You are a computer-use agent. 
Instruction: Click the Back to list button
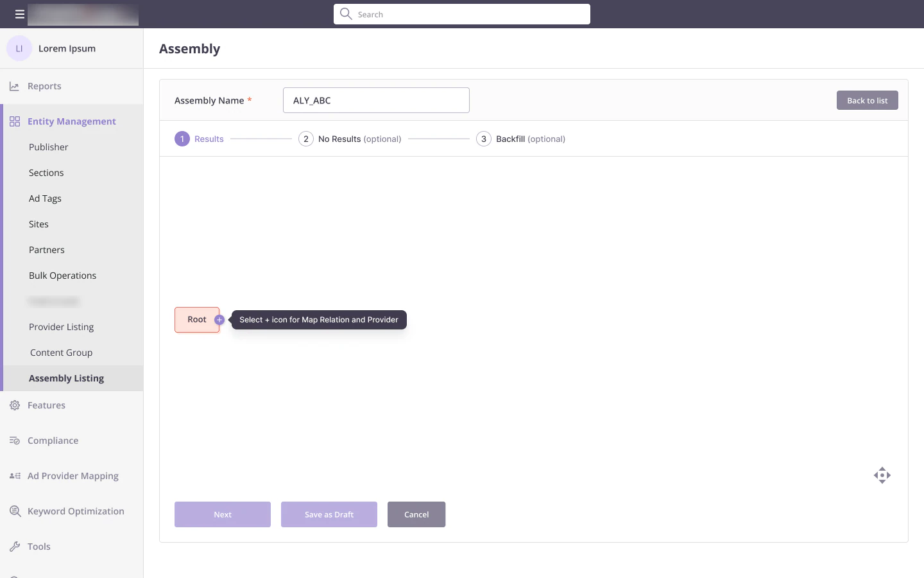[867, 100]
